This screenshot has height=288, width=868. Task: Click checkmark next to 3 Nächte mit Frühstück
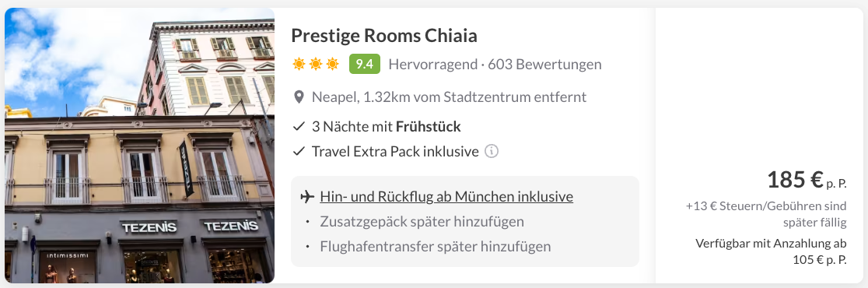coord(299,127)
